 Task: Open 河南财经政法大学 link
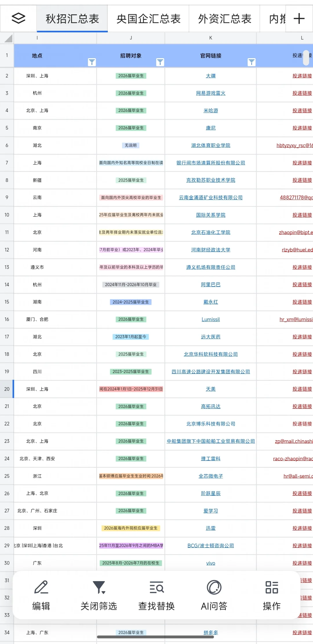pos(211,250)
